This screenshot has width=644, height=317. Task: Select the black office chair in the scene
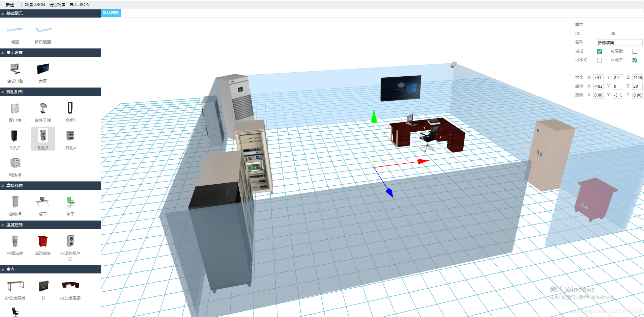(428, 138)
